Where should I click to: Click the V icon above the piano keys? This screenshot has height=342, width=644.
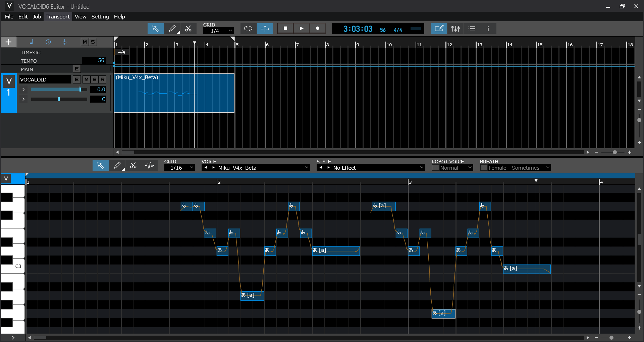[x=6, y=179]
